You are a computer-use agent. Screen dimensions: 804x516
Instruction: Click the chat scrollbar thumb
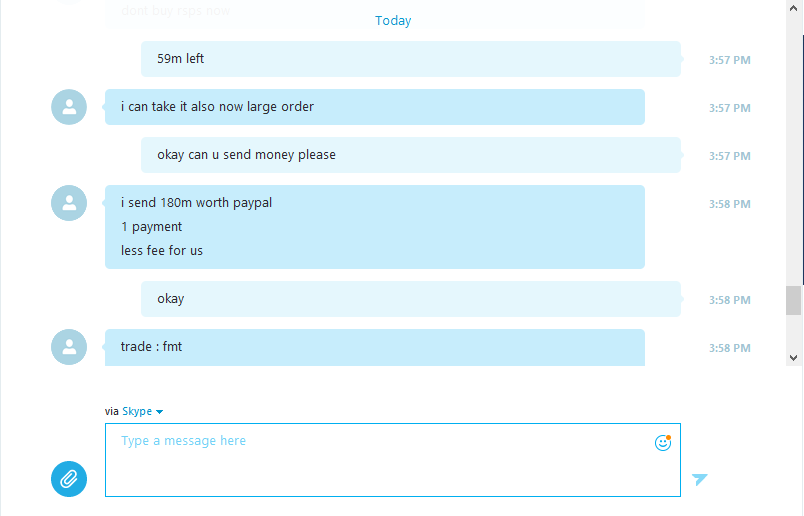click(793, 300)
